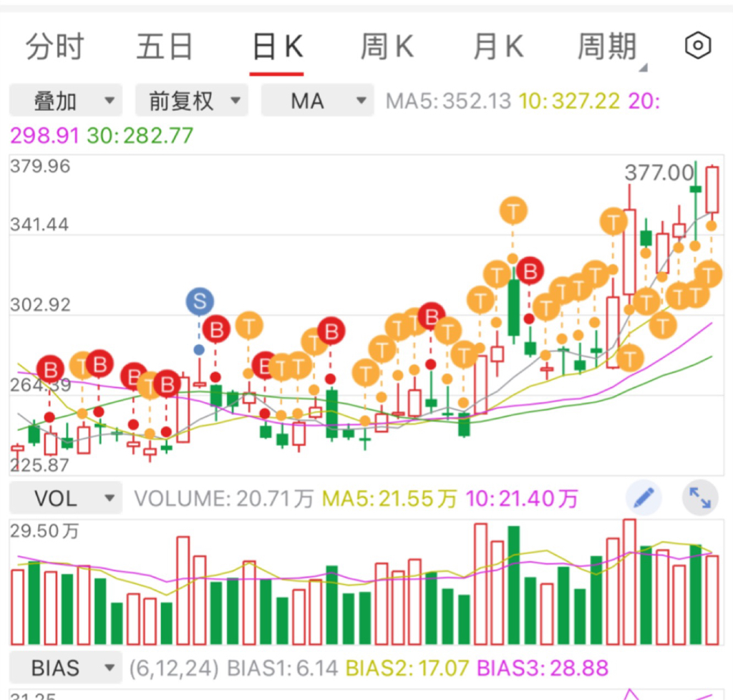Select the blue S sell marker
733x700 pixels.
click(200, 301)
